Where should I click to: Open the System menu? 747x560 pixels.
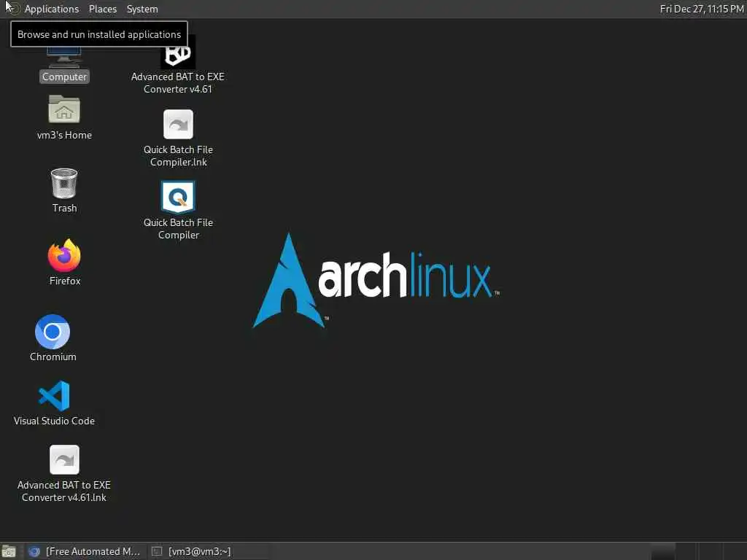click(x=142, y=9)
